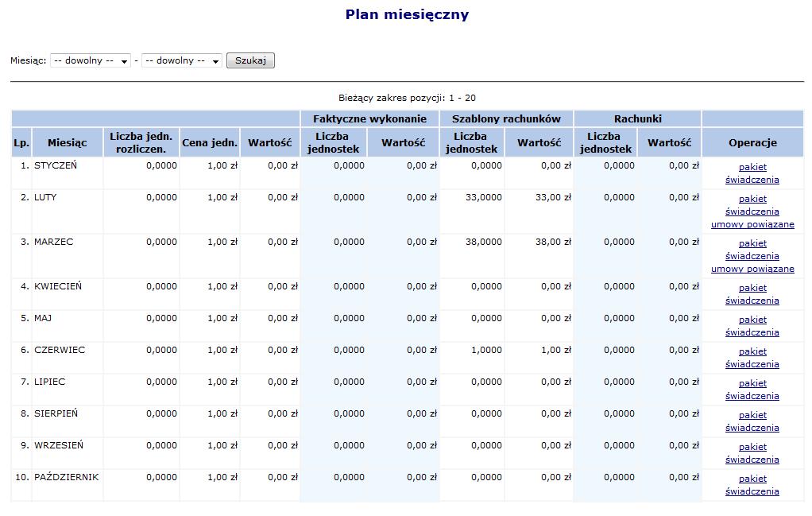Click the 1,0000 value in CZERWIEC row
Screen dimensions: 812x516
click(486, 350)
